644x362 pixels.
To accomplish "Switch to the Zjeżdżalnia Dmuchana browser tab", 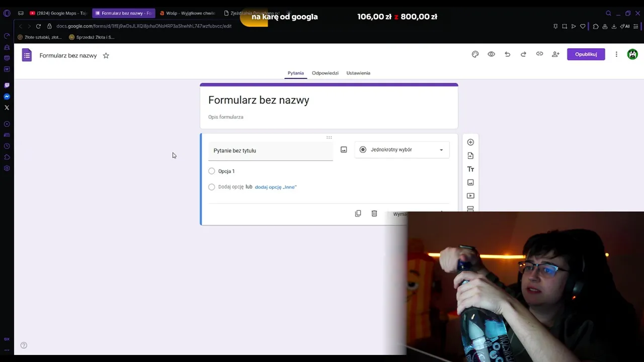I will click(251, 13).
